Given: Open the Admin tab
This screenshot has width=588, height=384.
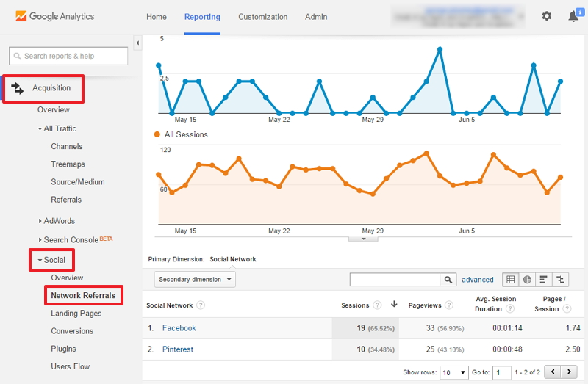Looking at the screenshot, I should tap(316, 17).
